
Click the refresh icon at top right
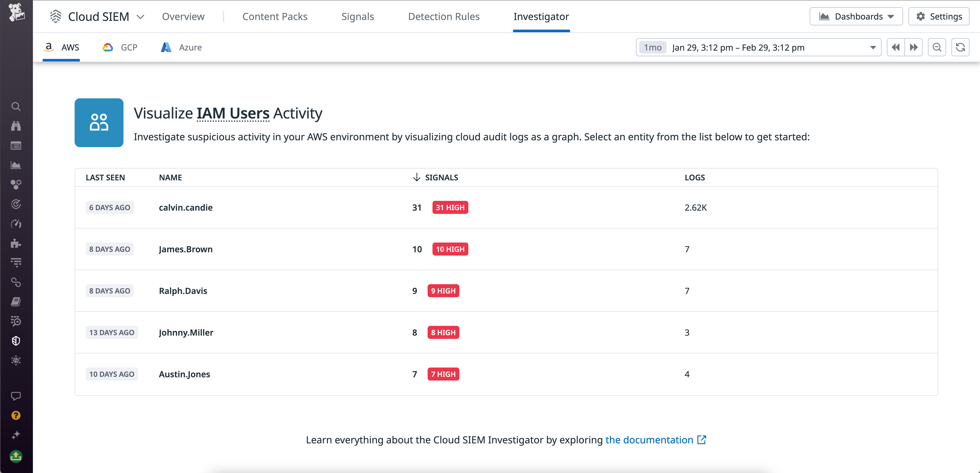[960, 47]
